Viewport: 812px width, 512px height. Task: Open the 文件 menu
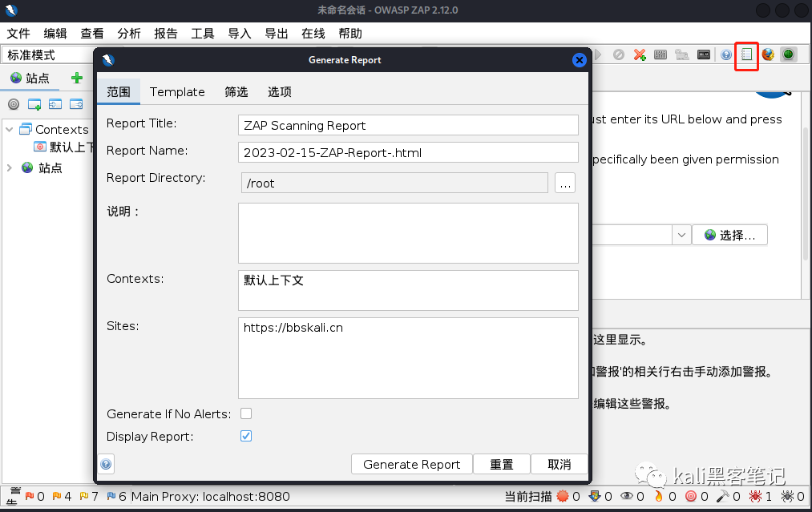18,34
